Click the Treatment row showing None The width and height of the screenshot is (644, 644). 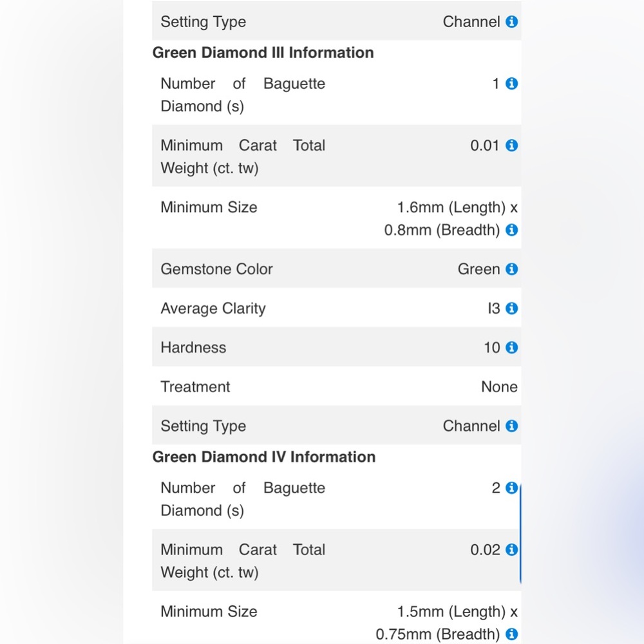336,386
